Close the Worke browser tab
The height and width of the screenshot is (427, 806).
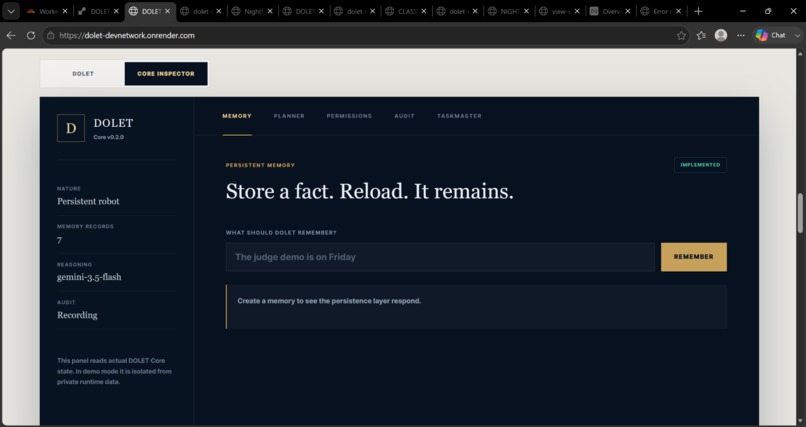65,11
